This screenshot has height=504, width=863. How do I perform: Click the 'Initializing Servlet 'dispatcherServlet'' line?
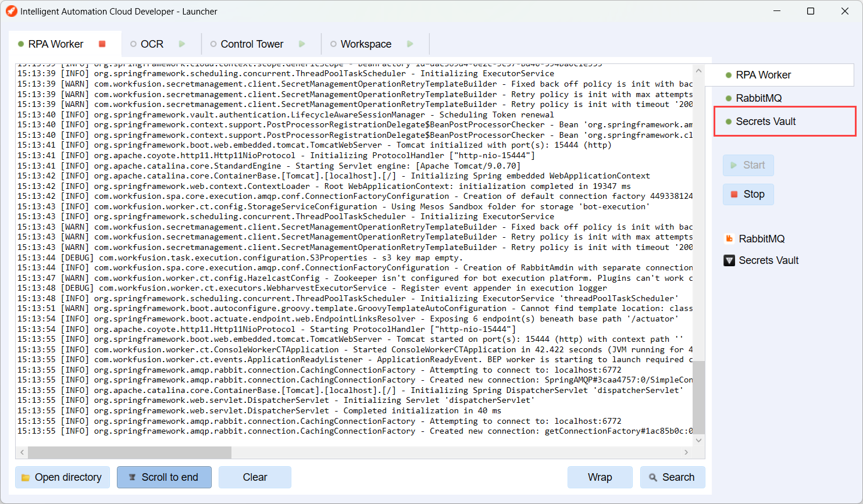[x=276, y=401]
